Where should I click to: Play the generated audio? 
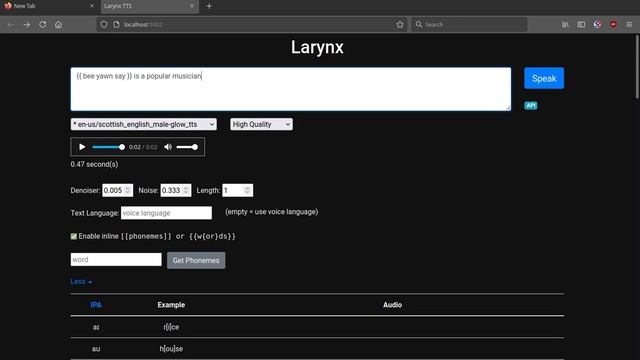82,147
